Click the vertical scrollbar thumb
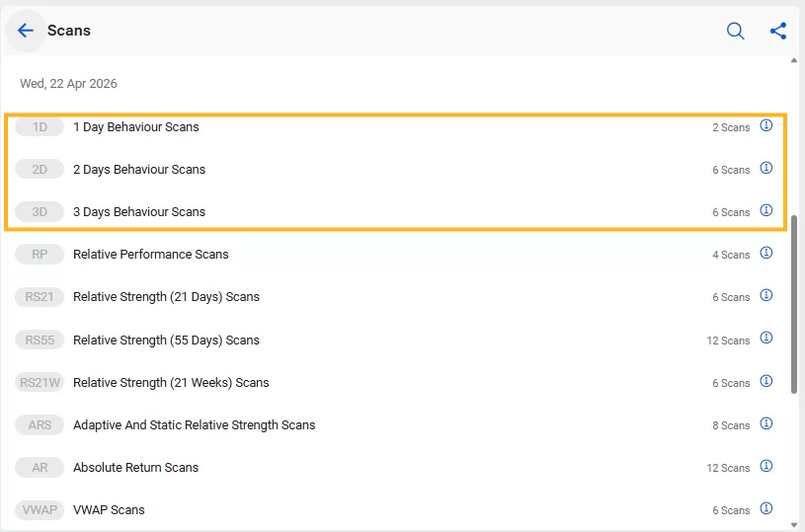 (x=795, y=301)
